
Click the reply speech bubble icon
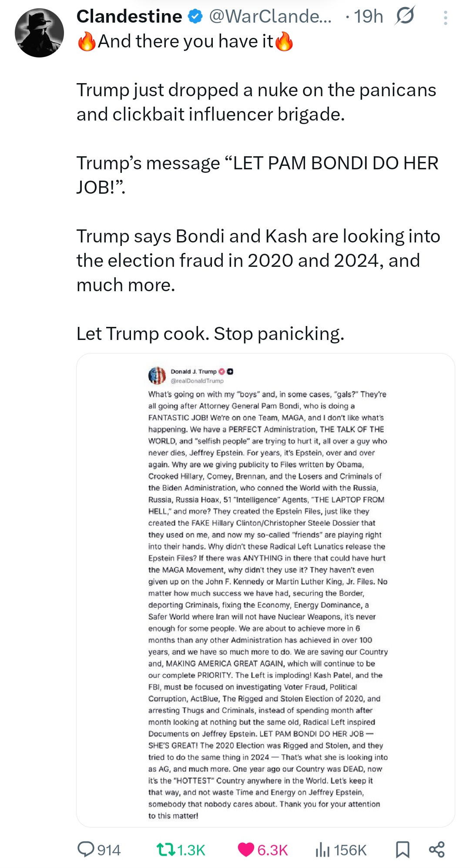pos(86,849)
